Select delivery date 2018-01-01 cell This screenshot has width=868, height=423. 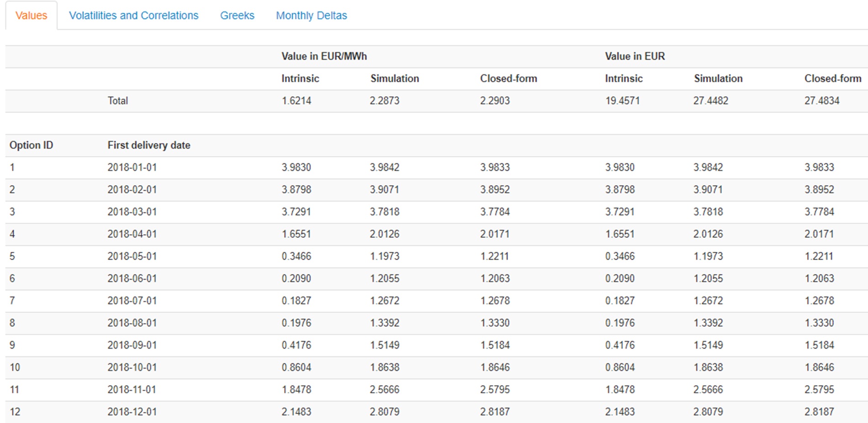pyautogui.click(x=132, y=167)
